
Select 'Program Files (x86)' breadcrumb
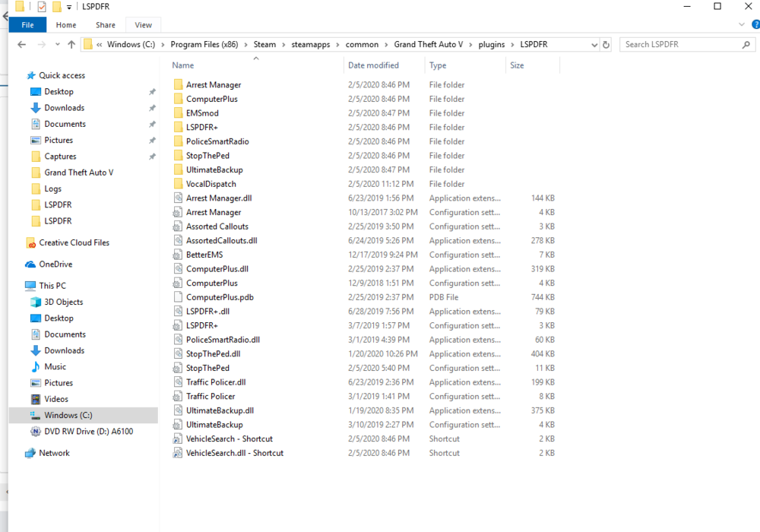tap(204, 45)
